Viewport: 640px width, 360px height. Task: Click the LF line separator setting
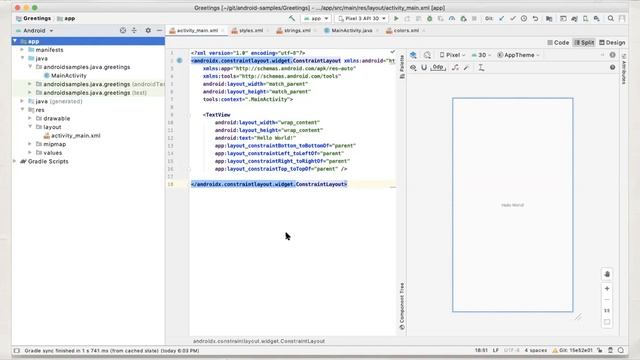pyautogui.click(x=496, y=350)
